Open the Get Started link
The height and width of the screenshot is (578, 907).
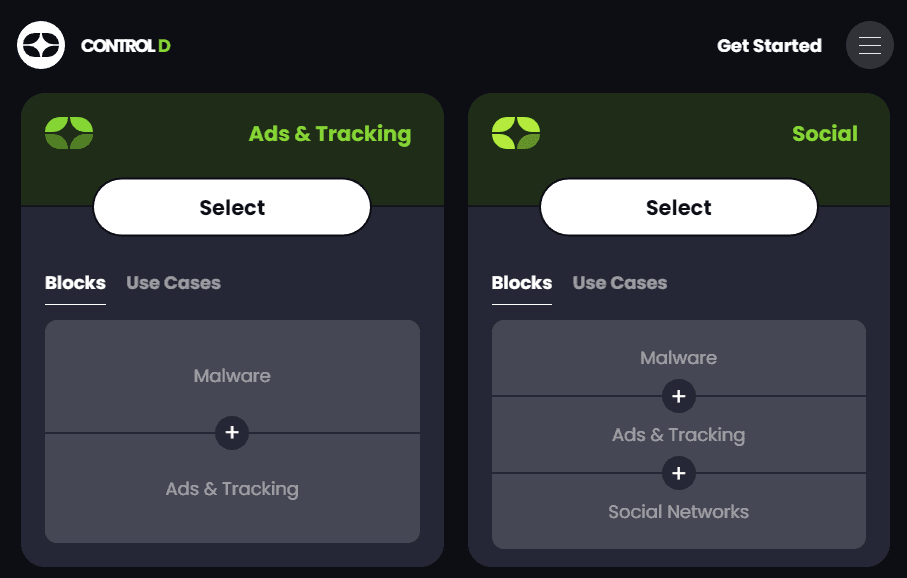(x=769, y=45)
